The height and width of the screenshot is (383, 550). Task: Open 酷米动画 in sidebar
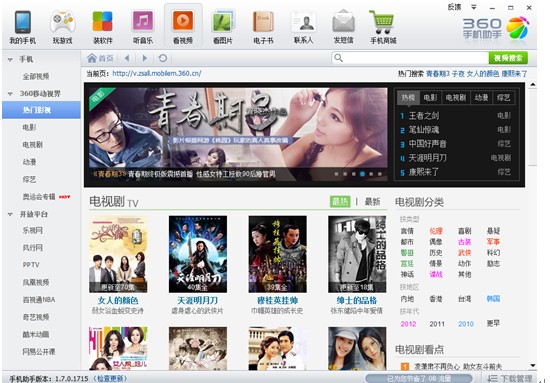36,334
